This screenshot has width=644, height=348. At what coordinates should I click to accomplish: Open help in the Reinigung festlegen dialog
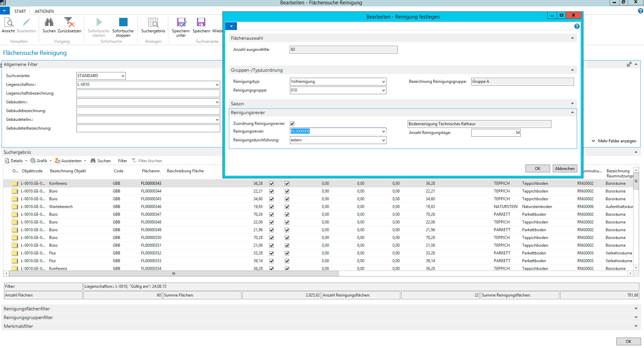point(577,26)
